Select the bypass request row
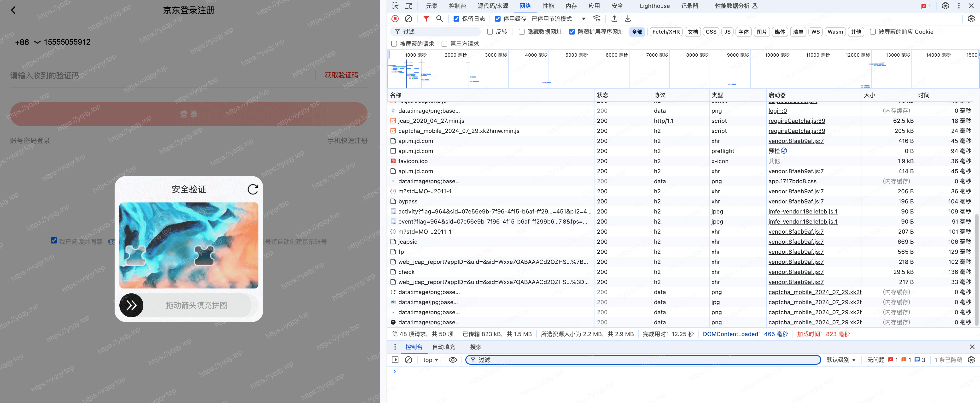This screenshot has height=403, width=980. pyautogui.click(x=681, y=201)
